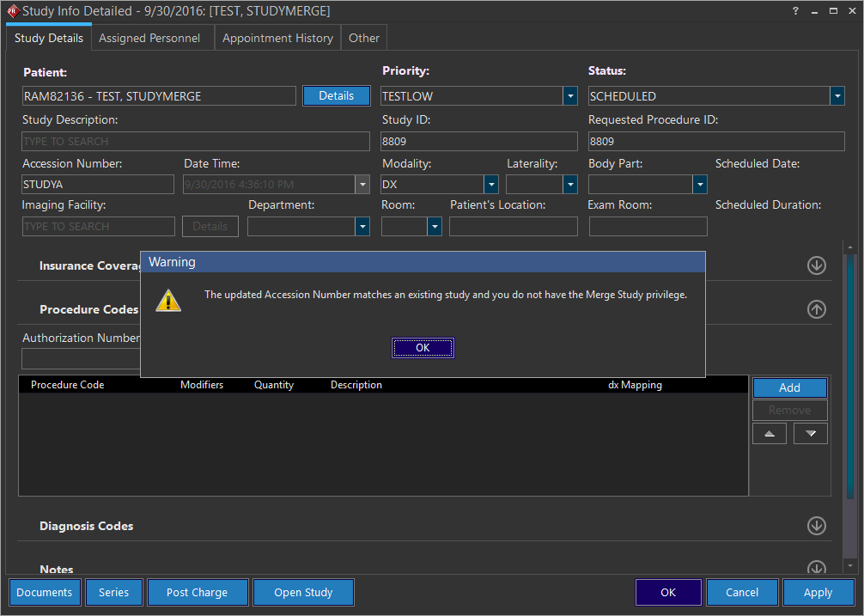
Task: Open the Status dropdown arrow
Action: pyautogui.click(x=837, y=96)
